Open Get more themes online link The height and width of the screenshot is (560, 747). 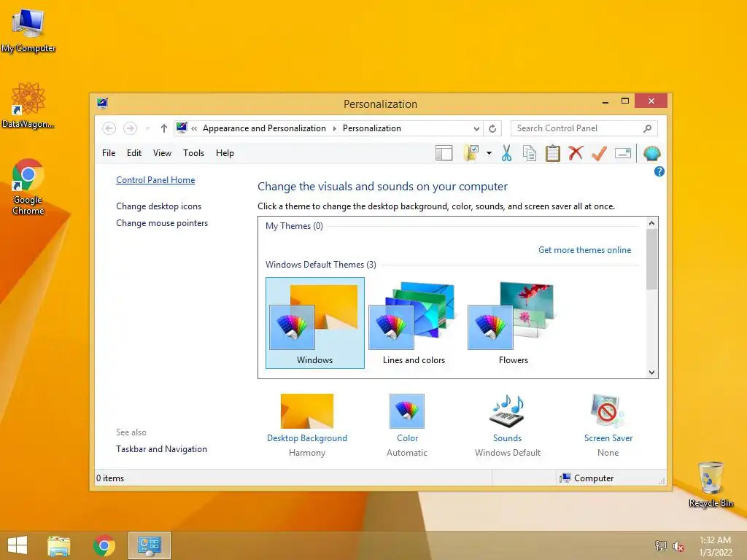coord(584,250)
